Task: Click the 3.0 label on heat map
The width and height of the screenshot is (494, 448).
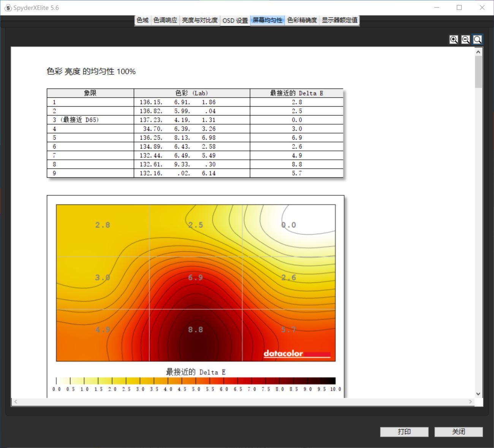Action: click(x=103, y=277)
